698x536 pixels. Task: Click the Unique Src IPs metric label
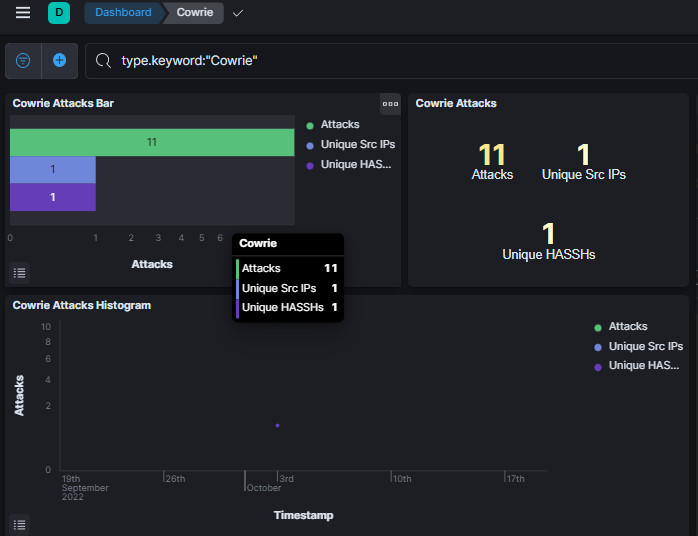584,175
